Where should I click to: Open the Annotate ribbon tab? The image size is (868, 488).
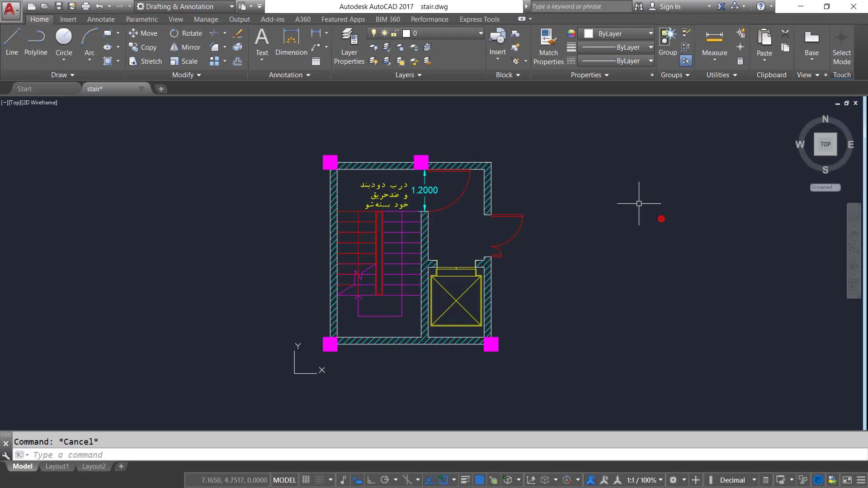101,19
